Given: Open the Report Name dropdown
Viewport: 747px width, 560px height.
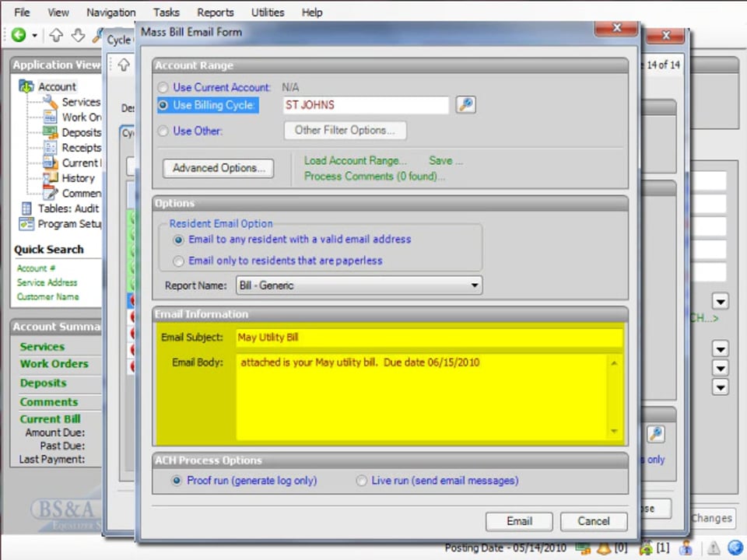Looking at the screenshot, I should [475, 285].
